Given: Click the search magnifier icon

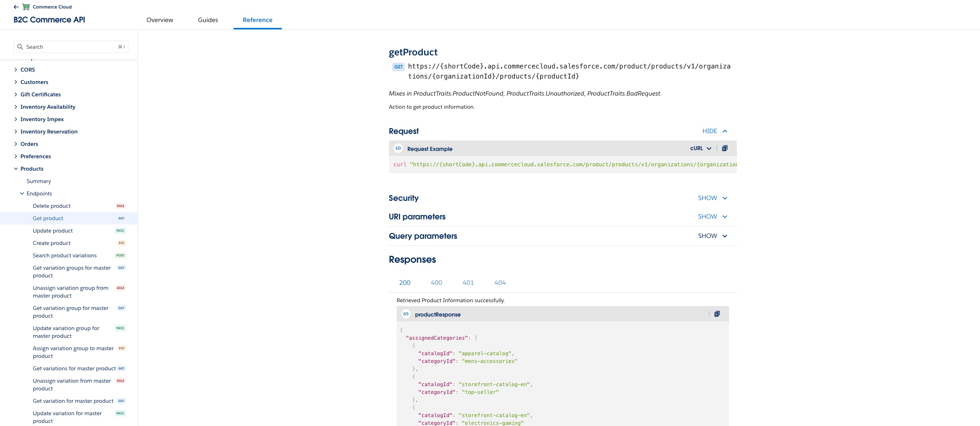Looking at the screenshot, I should pos(20,47).
